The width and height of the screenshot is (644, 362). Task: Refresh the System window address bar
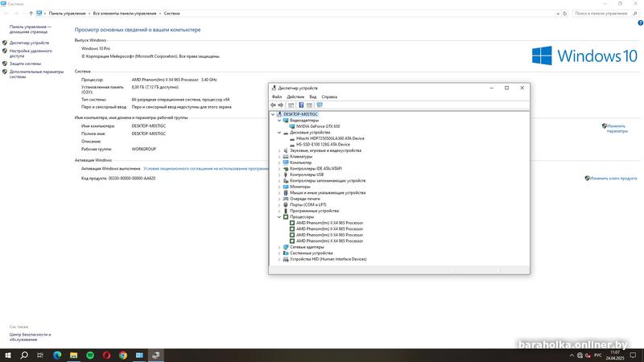[565, 14]
